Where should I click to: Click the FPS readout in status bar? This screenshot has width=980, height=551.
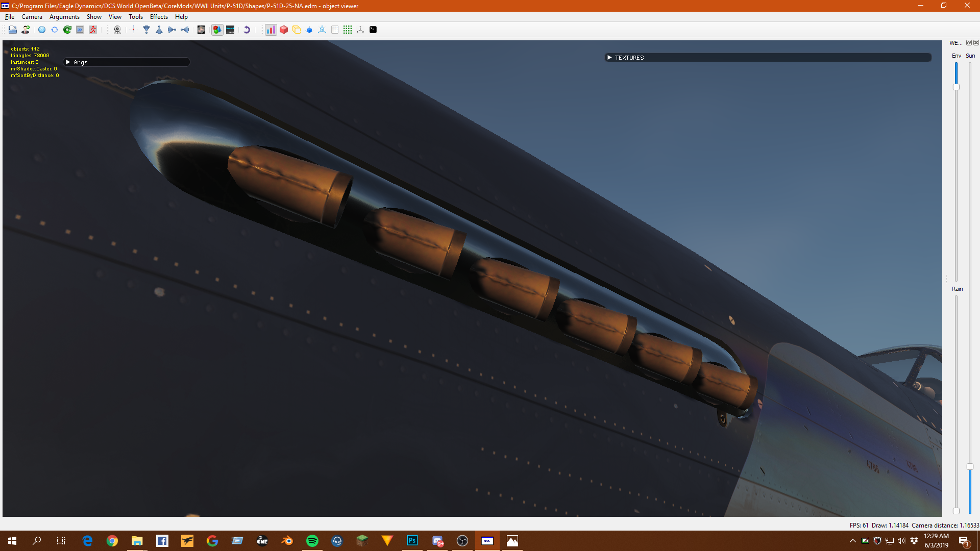(x=859, y=525)
